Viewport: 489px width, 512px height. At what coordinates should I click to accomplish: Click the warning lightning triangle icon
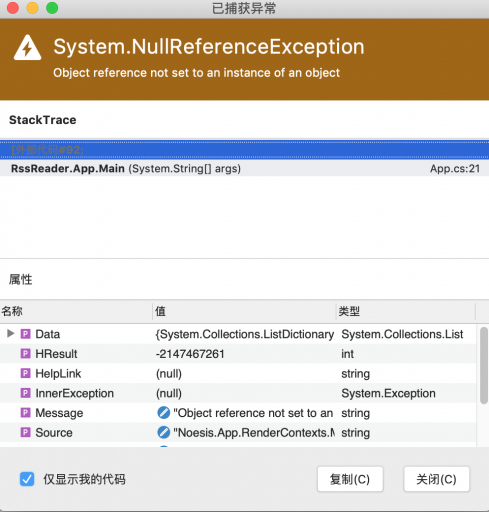(x=28, y=48)
